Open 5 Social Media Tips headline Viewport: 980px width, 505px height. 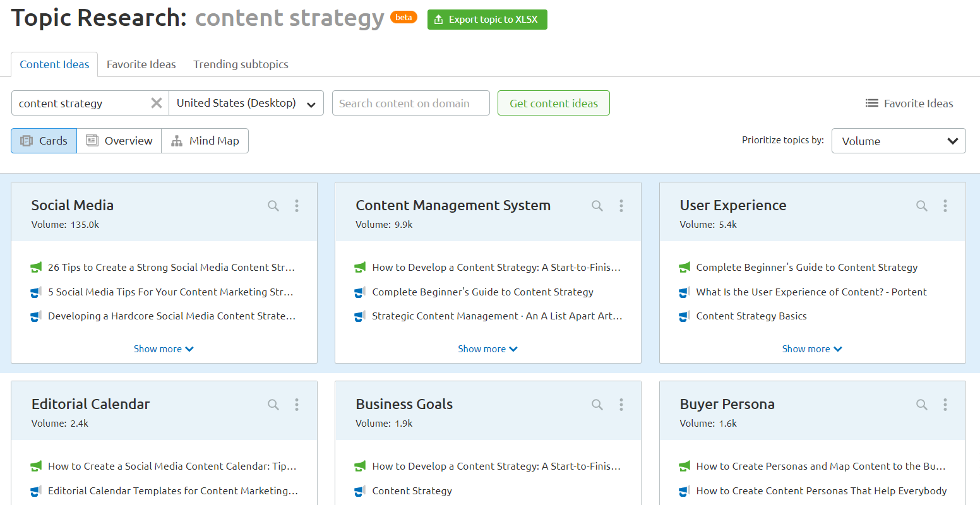[x=170, y=292]
